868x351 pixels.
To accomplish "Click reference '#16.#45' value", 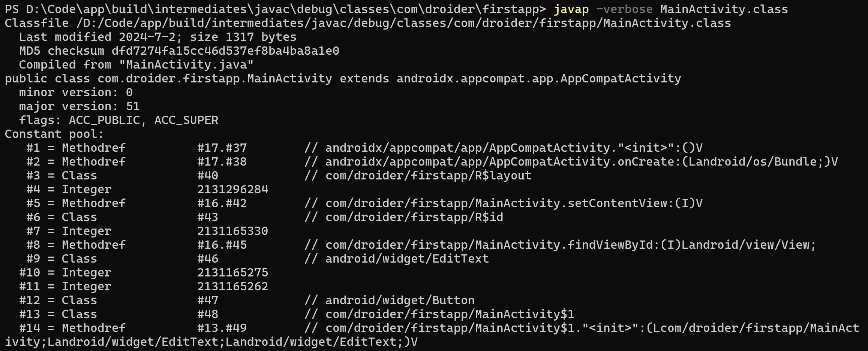I will pos(222,245).
